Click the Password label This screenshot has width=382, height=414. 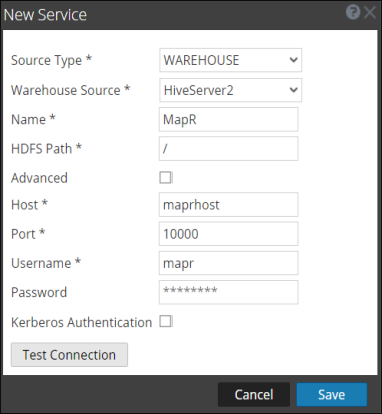click(x=39, y=292)
